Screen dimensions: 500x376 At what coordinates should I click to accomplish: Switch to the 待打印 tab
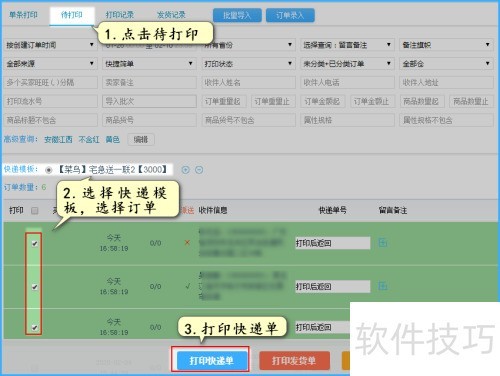pos(72,15)
